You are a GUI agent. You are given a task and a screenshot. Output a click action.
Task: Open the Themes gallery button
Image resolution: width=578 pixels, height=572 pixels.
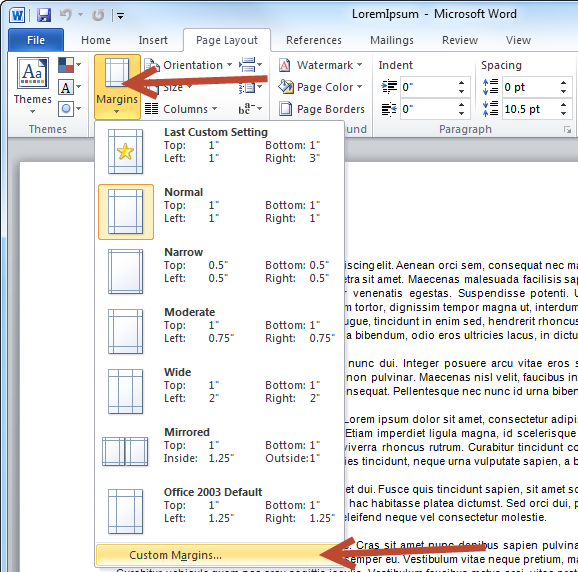point(32,86)
